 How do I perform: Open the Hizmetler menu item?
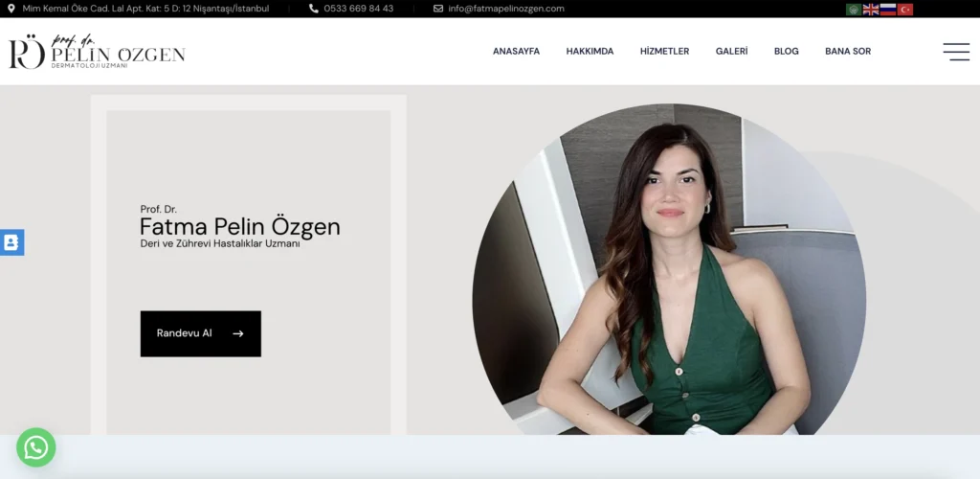click(664, 52)
